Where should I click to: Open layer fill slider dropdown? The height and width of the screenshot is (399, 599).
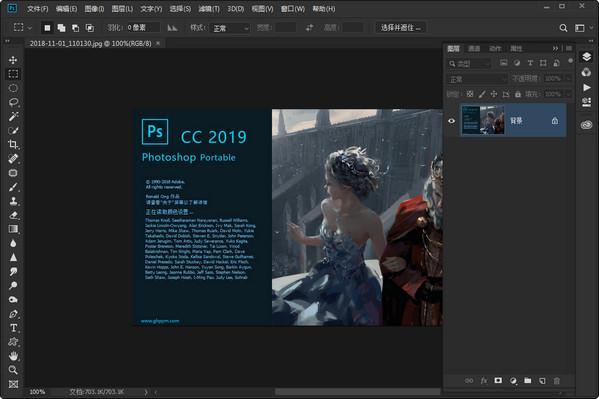tap(568, 94)
